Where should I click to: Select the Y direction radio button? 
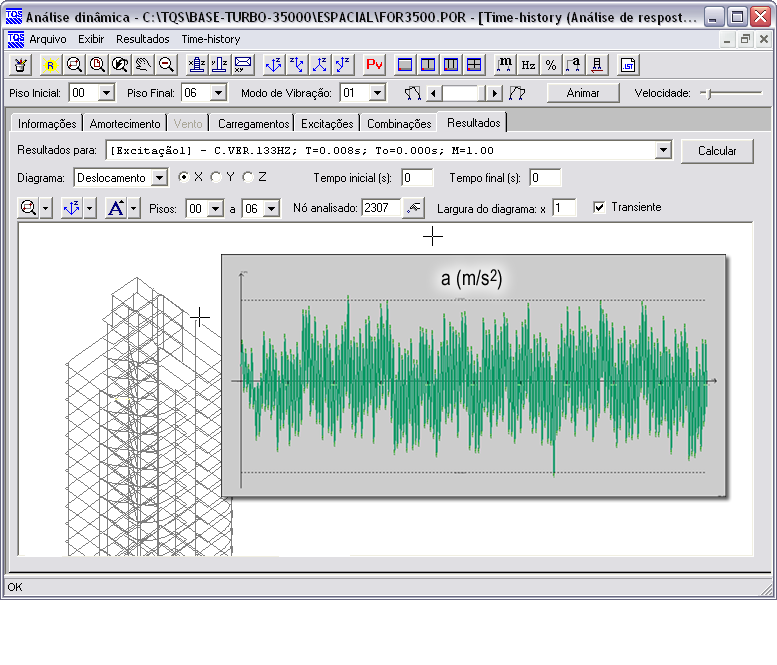click(216, 178)
